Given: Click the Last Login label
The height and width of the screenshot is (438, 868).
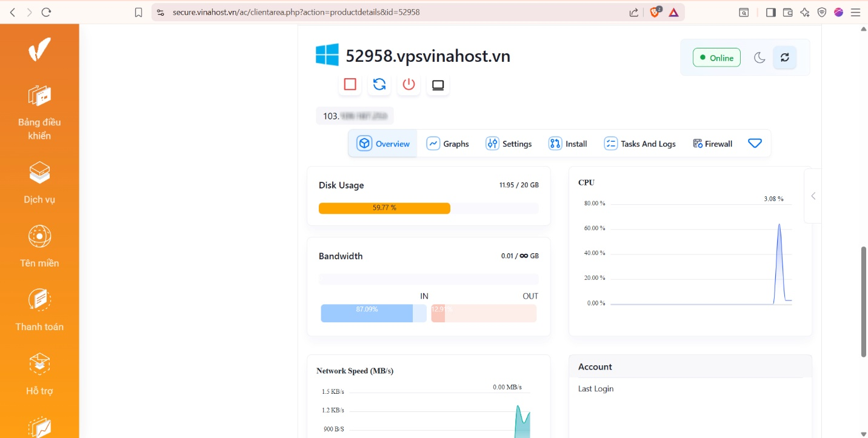Looking at the screenshot, I should 596,388.
